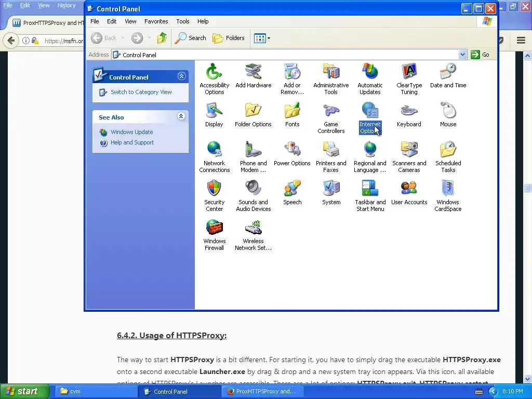Select Windows Firewall icon
The height and width of the screenshot is (399, 532).
214,235
